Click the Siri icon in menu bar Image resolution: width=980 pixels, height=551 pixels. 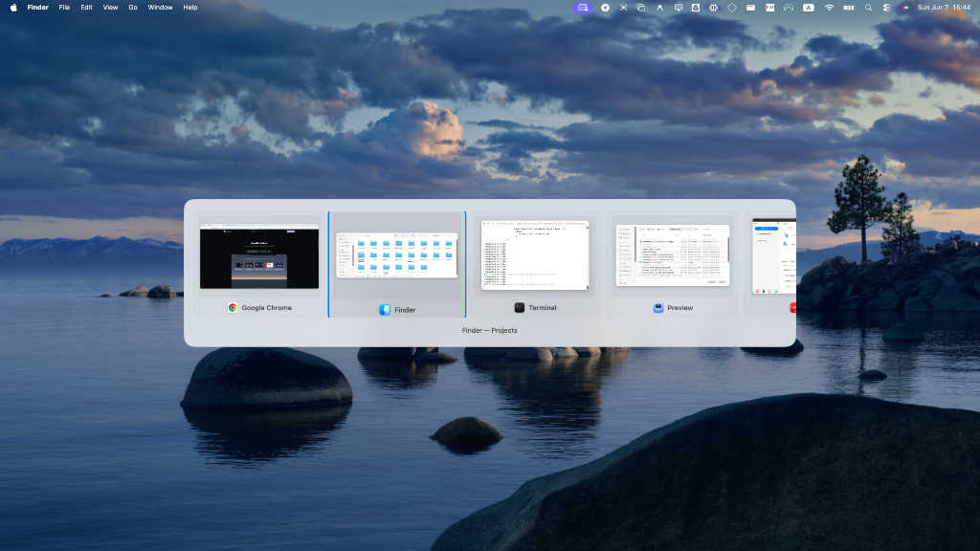click(x=904, y=8)
